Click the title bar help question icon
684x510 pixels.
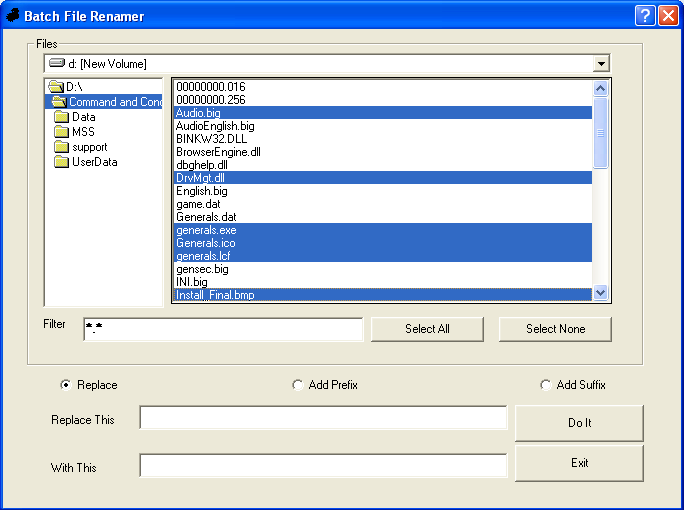[x=645, y=16]
